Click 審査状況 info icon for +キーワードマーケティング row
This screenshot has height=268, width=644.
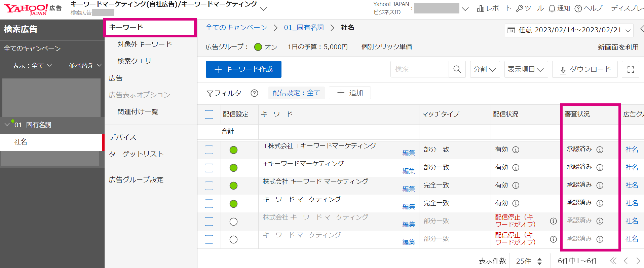click(600, 167)
